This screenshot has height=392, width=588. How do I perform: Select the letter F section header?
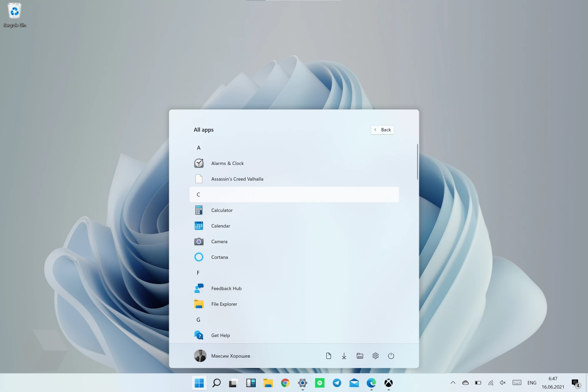point(198,273)
